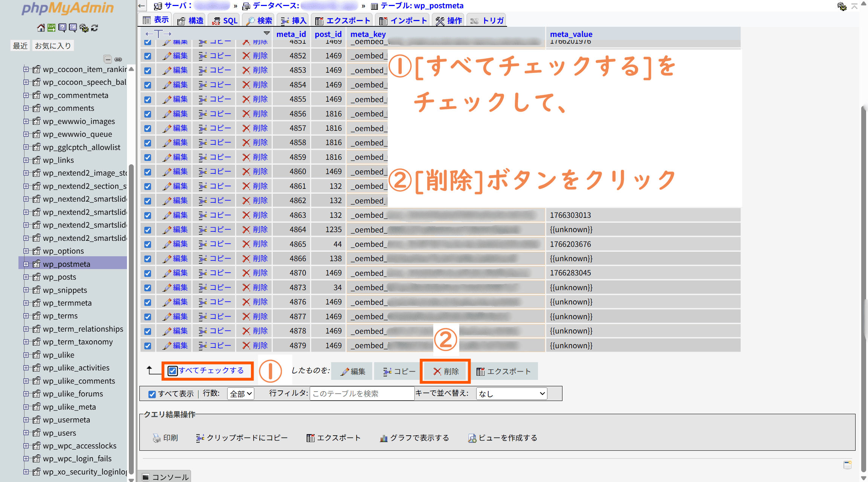Expand the wp_options tree node
868x482 pixels.
26,251
